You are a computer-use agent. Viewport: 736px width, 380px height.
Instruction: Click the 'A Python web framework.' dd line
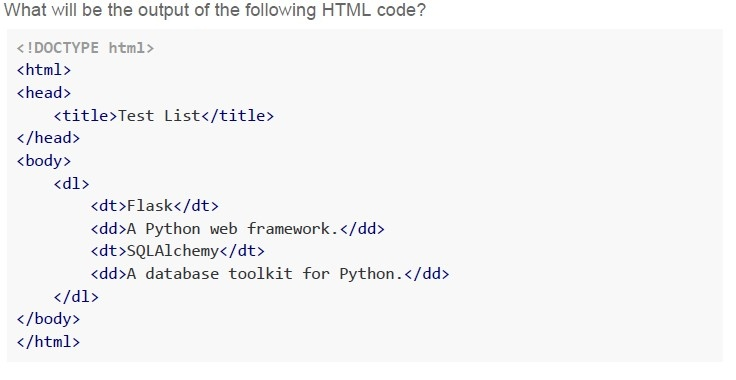click(x=238, y=229)
